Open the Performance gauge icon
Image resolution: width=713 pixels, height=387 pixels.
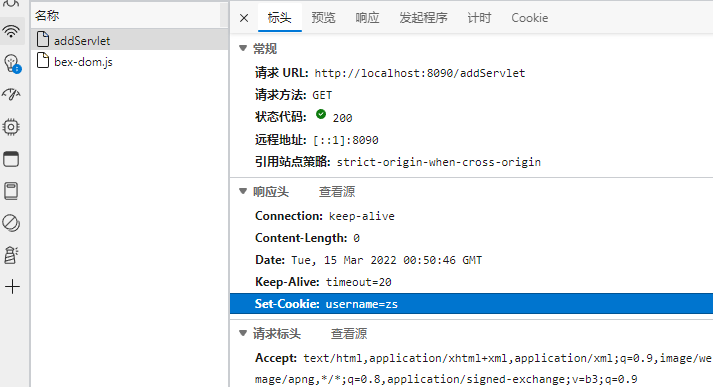11,95
